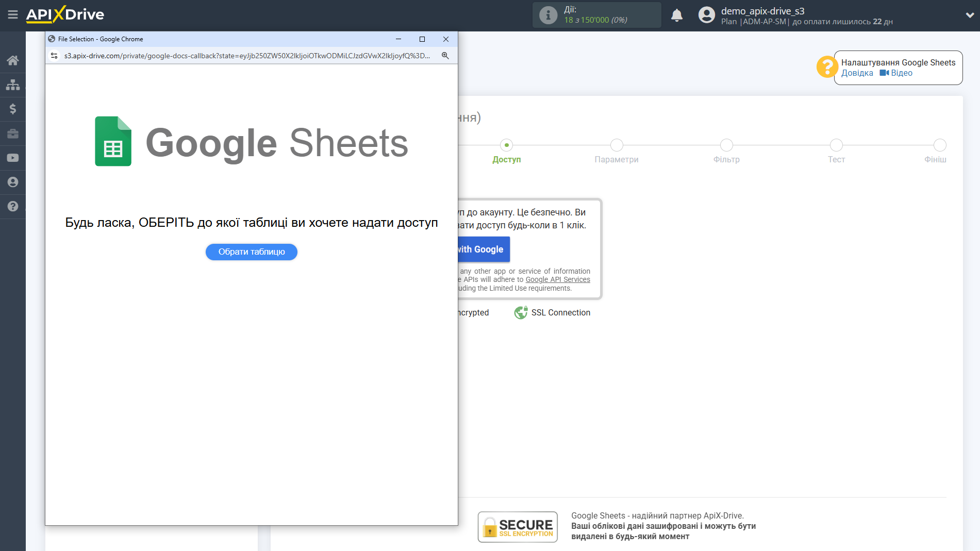980x551 pixels.
Task: Click the account name demo_apix-drive_s3
Action: pos(762,11)
